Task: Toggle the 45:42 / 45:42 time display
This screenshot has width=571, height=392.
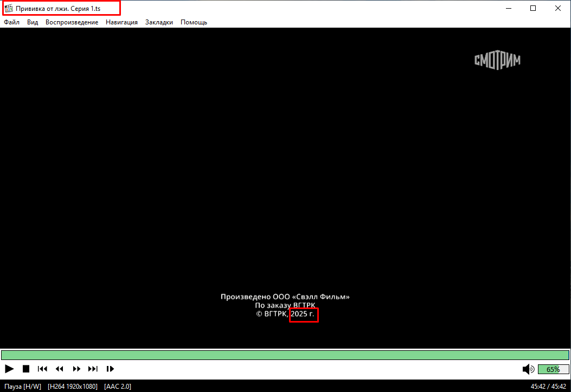Action: (549, 387)
